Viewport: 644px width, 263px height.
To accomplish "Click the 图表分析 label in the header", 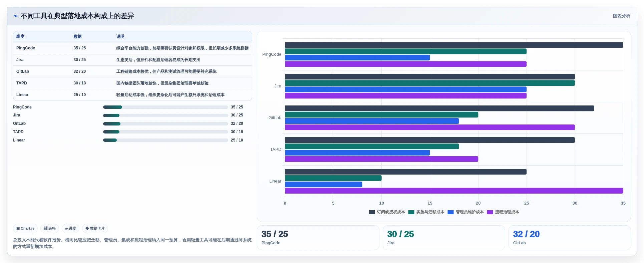I will [621, 16].
